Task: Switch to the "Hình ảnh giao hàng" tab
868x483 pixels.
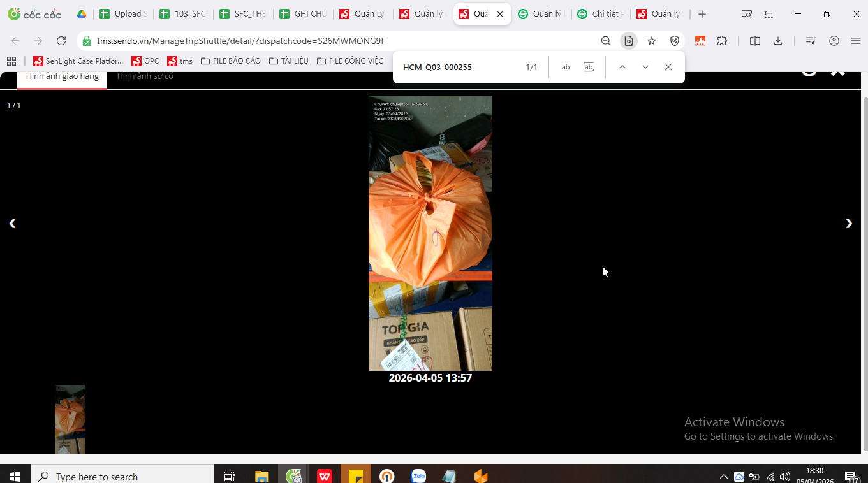Action: [63, 76]
